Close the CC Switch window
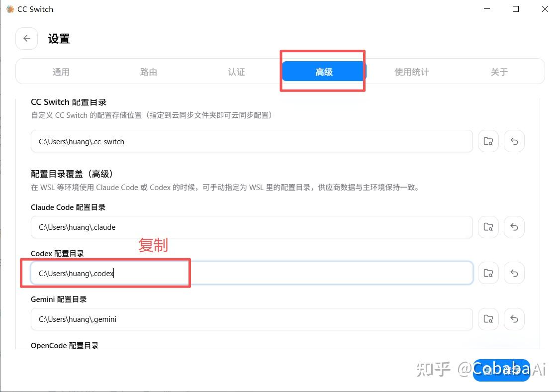 [x=545, y=9]
